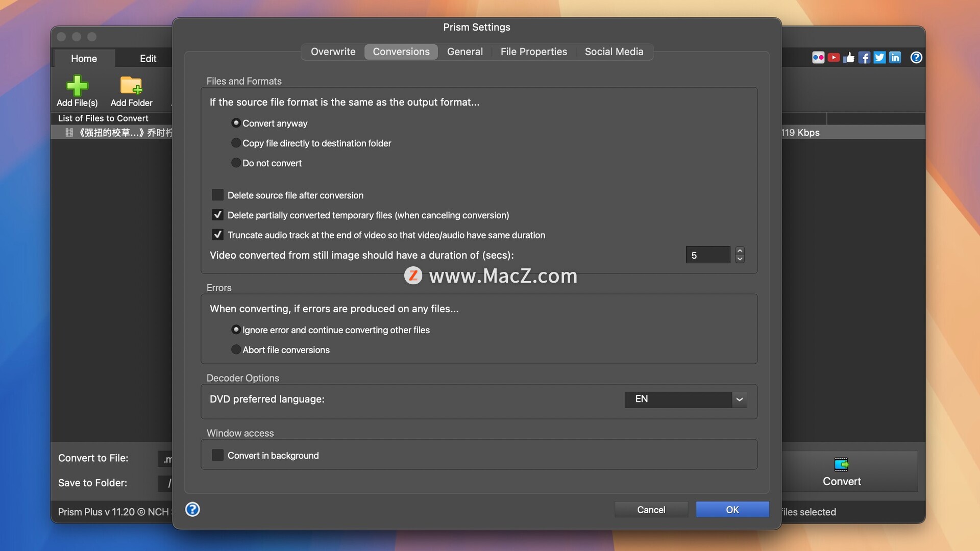Screen dimensions: 980x551
Task: Switch to the Overwrite tab
Action: coord(333,52)
